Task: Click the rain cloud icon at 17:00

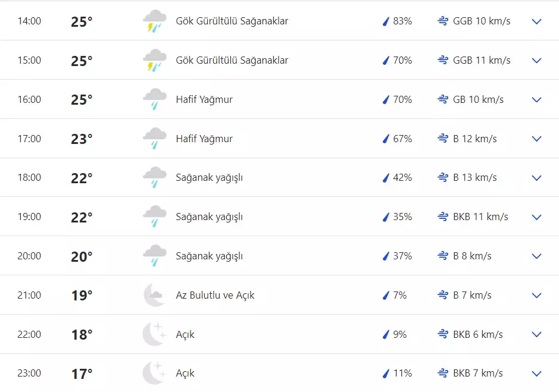Action: point(154,138)
